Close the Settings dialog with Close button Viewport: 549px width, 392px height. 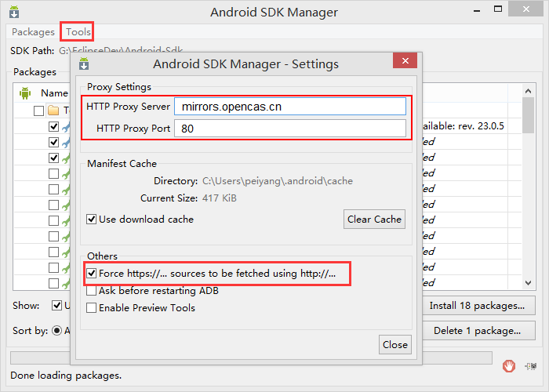(395, 345)
